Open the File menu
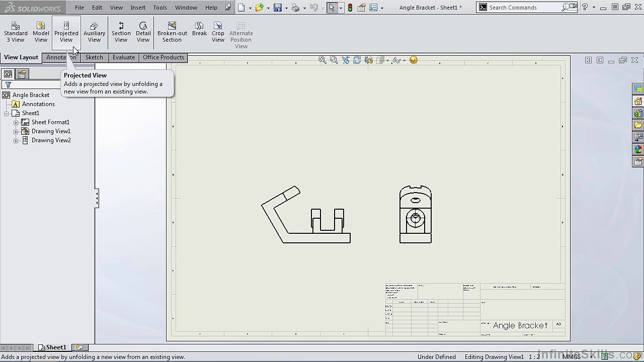The width and height of the screenshot is (644, 362). (x=79, y=8)
